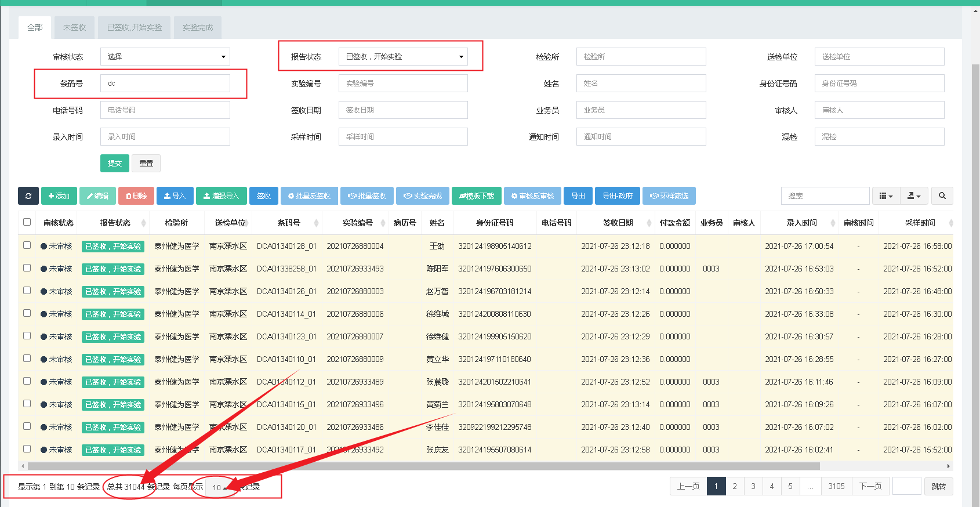Open the page size 10 dropdown
This screenshot has width=980, height=507.
(x=220, y=487)
